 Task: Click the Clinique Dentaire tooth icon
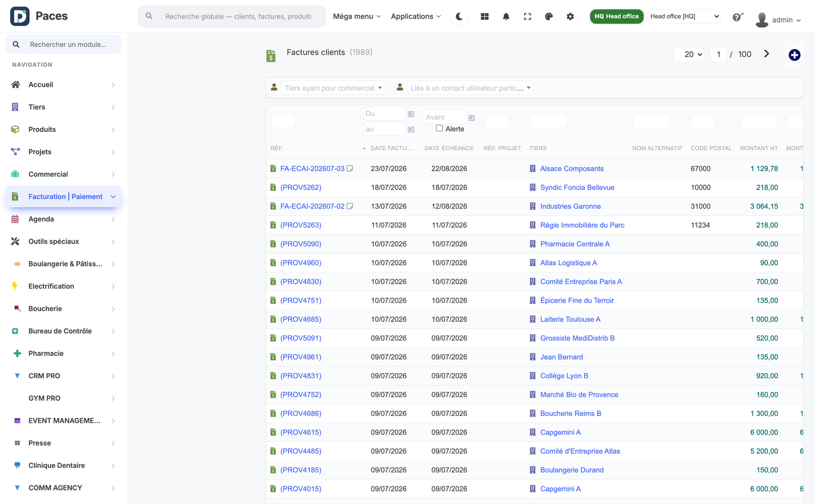click(17, 465)
